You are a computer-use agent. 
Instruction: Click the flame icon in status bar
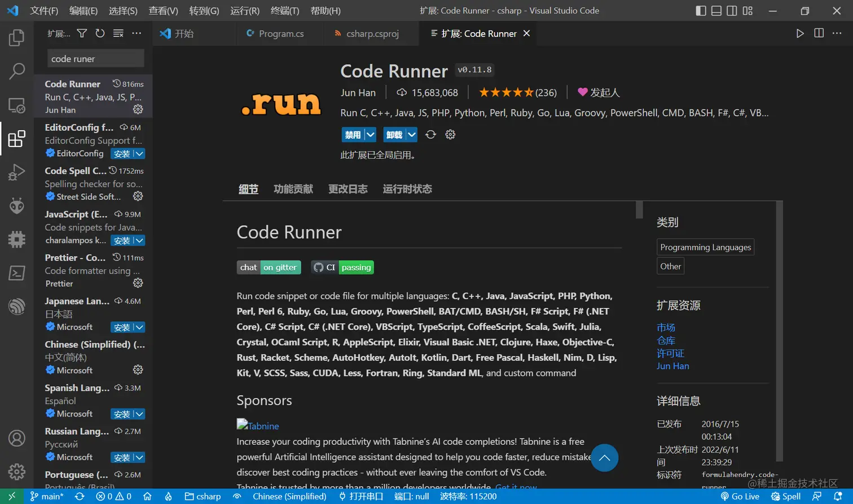pos(168,496)
